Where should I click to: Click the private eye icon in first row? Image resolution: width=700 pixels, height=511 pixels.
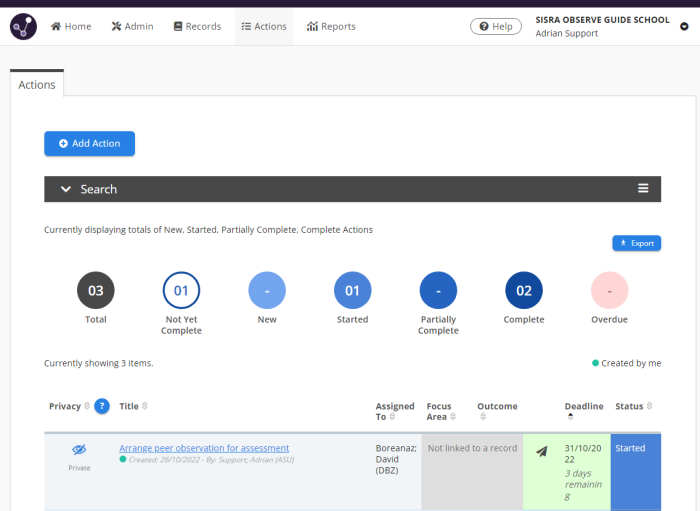79,450
